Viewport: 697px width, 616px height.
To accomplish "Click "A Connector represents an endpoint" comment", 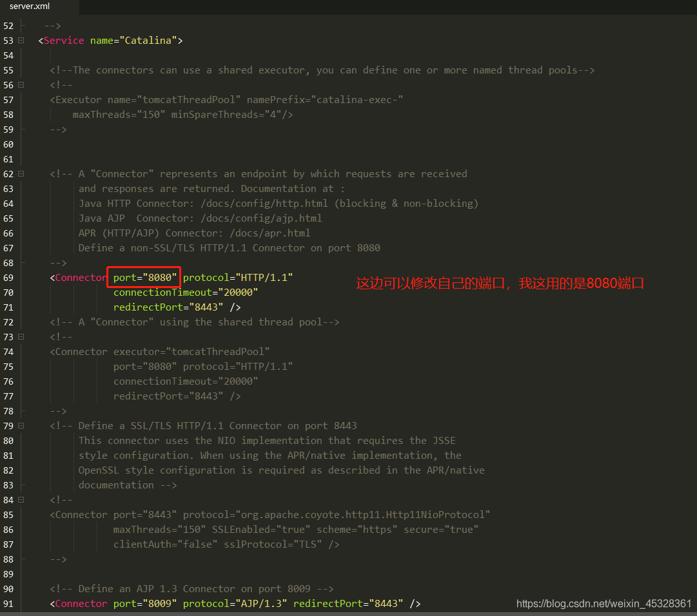I will (x=259, y=173).
